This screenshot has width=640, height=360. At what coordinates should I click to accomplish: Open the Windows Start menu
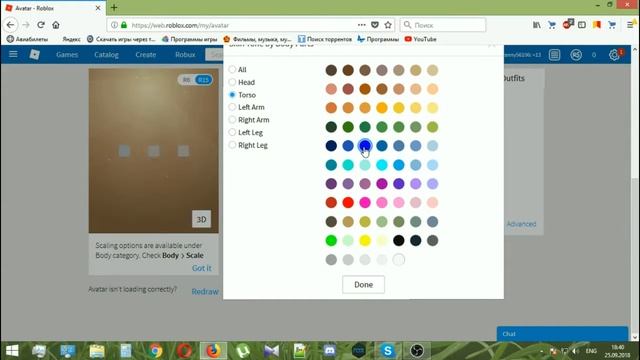click(x=12, y=351)
